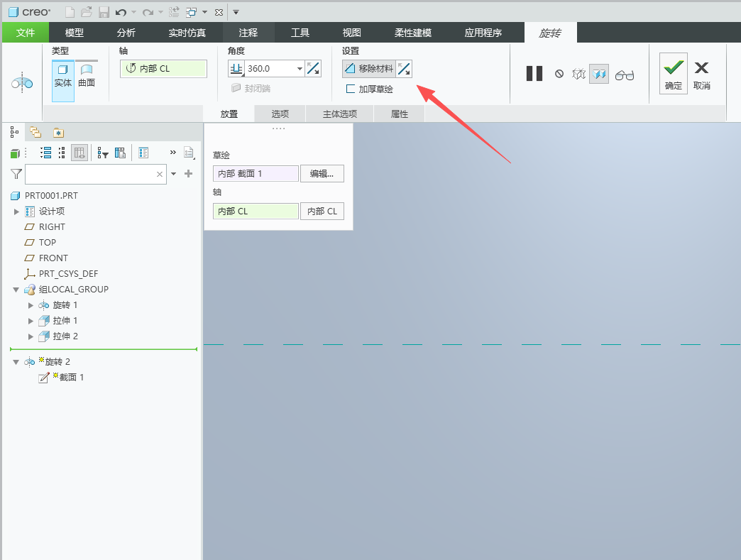
Task: Click the 内部 CL axis collector in ribbon
Action: coord(163,69)
